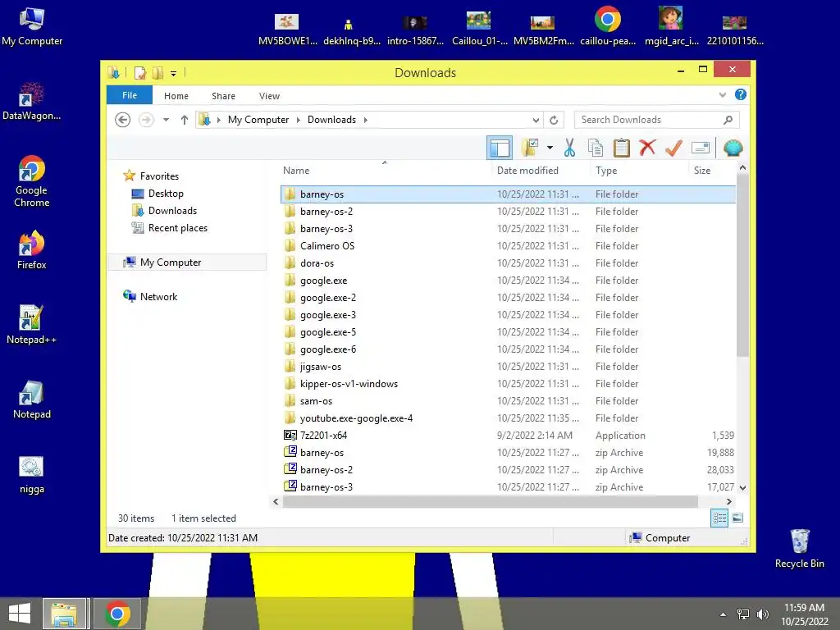This screenshot has width=840, height=630.
Task: Select the Calimero OS folder
Action: tap(507, 246)
